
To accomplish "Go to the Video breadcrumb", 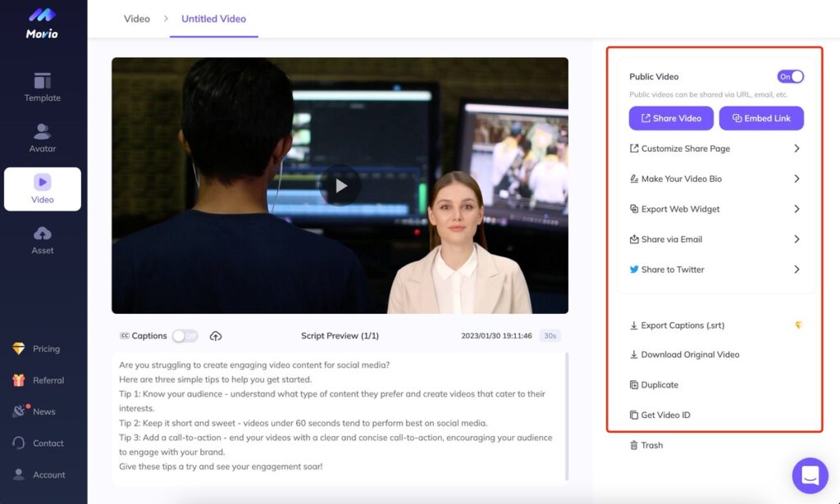I will [137, 18].
